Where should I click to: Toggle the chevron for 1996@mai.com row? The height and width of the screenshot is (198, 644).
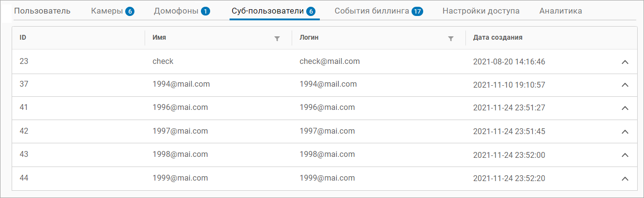pyautogui.click(x=625, y=108)
